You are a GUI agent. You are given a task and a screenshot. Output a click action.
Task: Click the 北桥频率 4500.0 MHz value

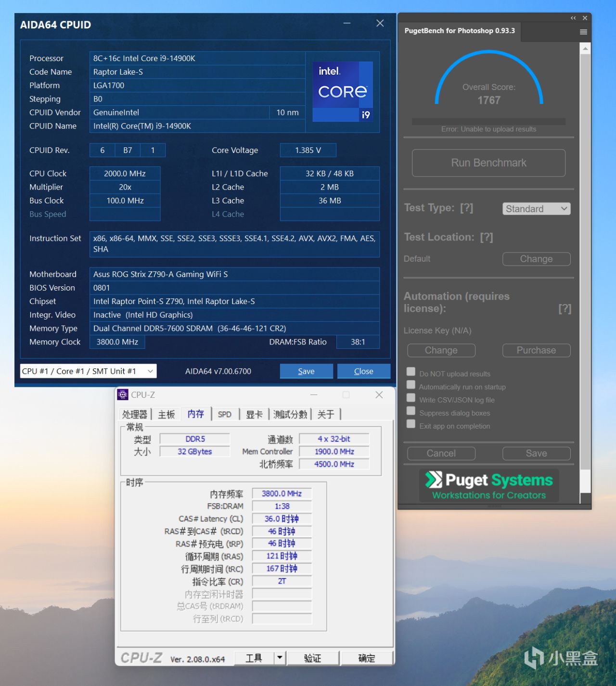(334, 464)
